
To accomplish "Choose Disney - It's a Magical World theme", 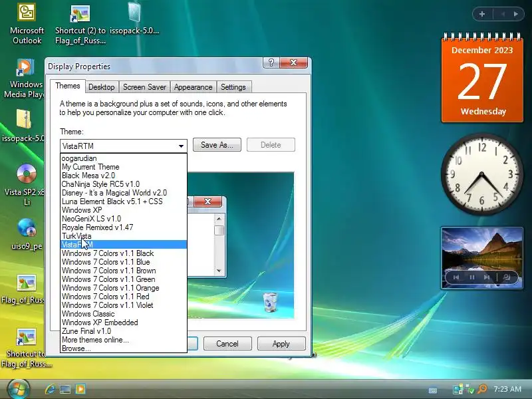I will tap(124, 193).
